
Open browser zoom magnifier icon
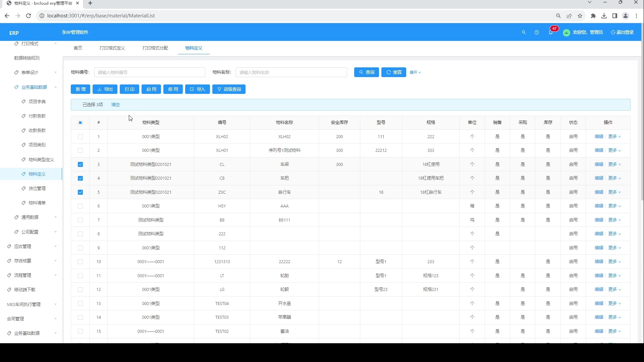tap(558, 16)
